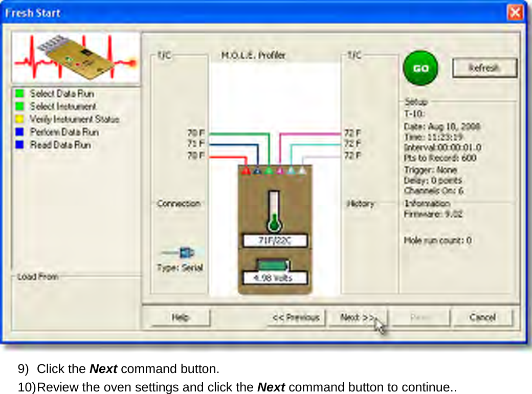
Task: Click blue square beside Perform Data Run
Action: (19, 132)
